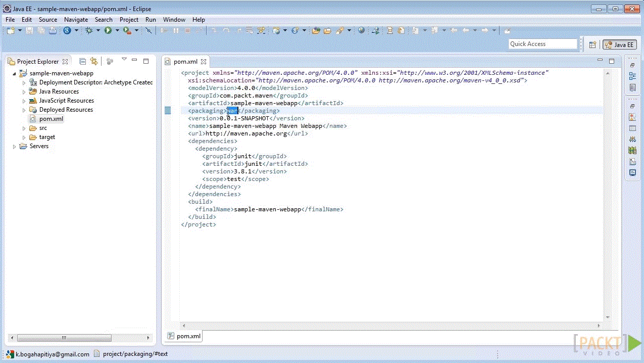Click the Save toolbar icon
This screenshot has width=644, height=363.
coord(29,30)
